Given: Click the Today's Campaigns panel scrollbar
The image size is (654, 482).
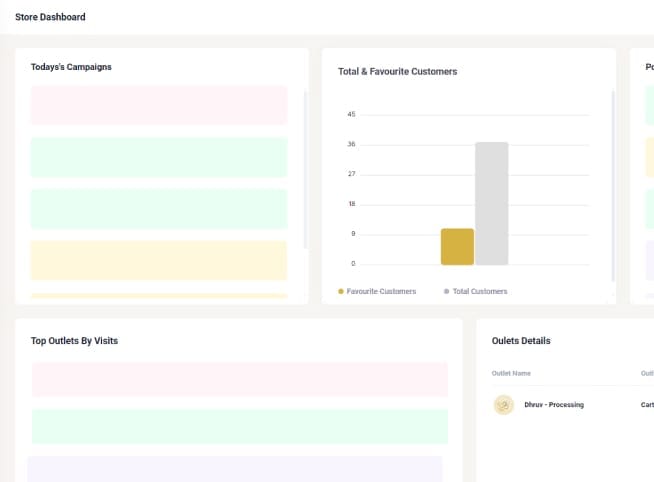Looking at the screenshot, I should click(x=305, y=169).
